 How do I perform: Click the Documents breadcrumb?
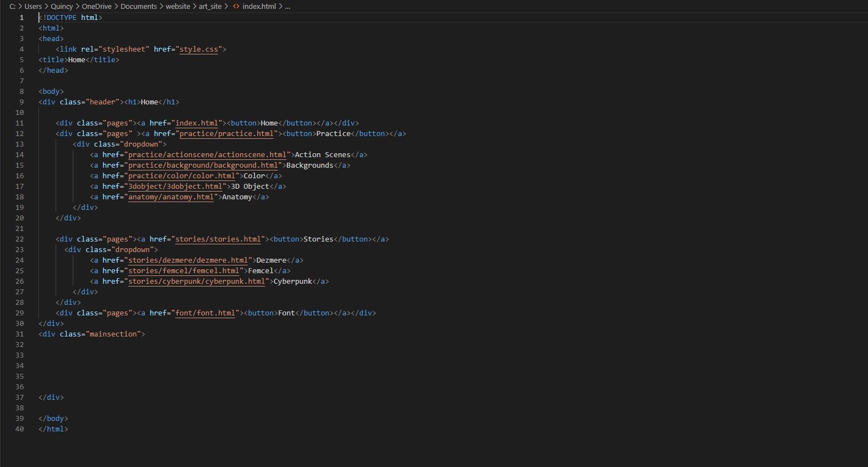click(138, 6)
